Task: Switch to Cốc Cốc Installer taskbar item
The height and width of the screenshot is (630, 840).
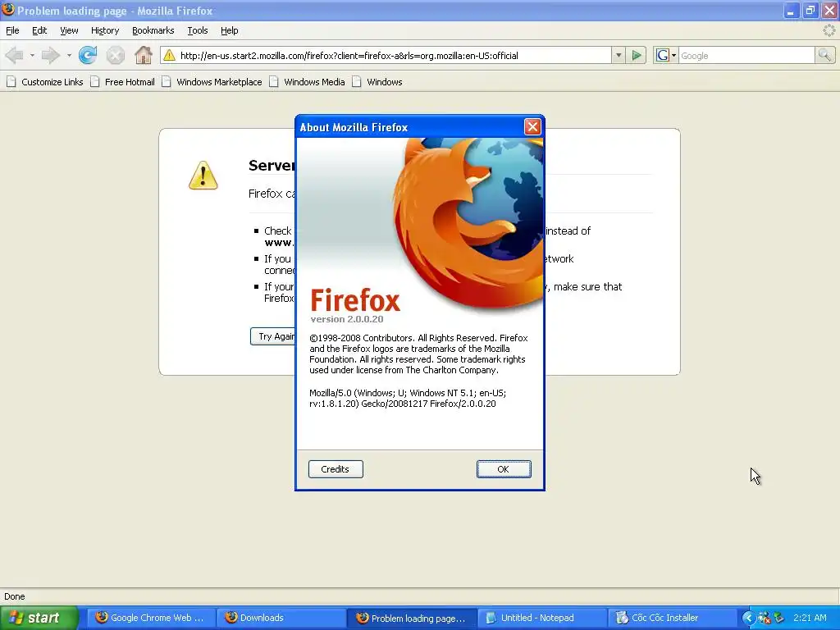Action: pyautogui.click(x=673, y=618)
